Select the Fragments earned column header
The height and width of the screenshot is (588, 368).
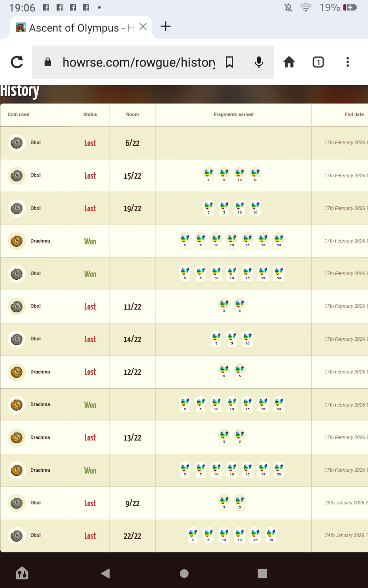234,115
